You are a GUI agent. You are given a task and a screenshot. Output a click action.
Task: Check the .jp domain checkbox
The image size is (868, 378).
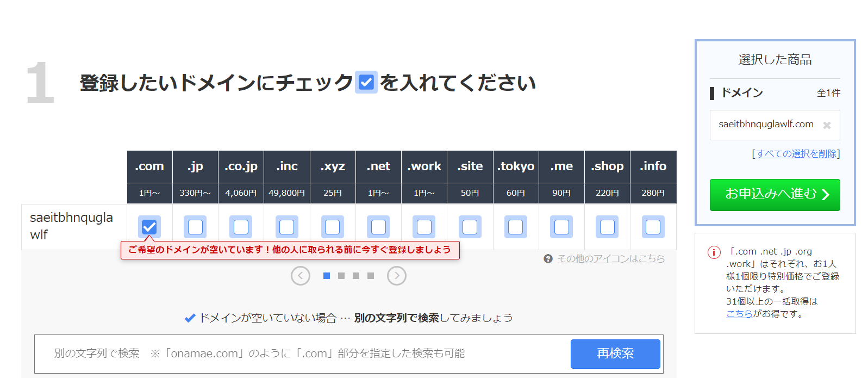coord(195,227)
